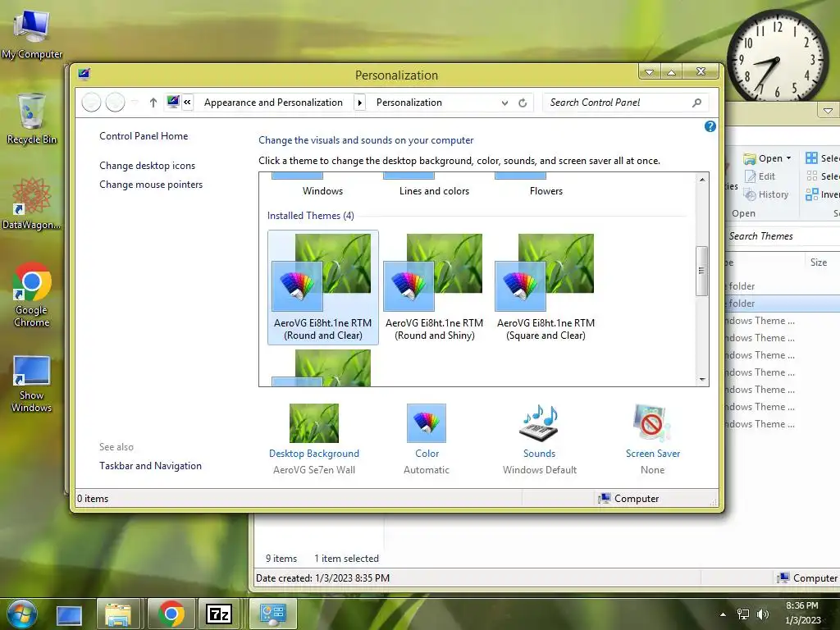Expand the breadcrumb overflow chevrons

point(188,103)
